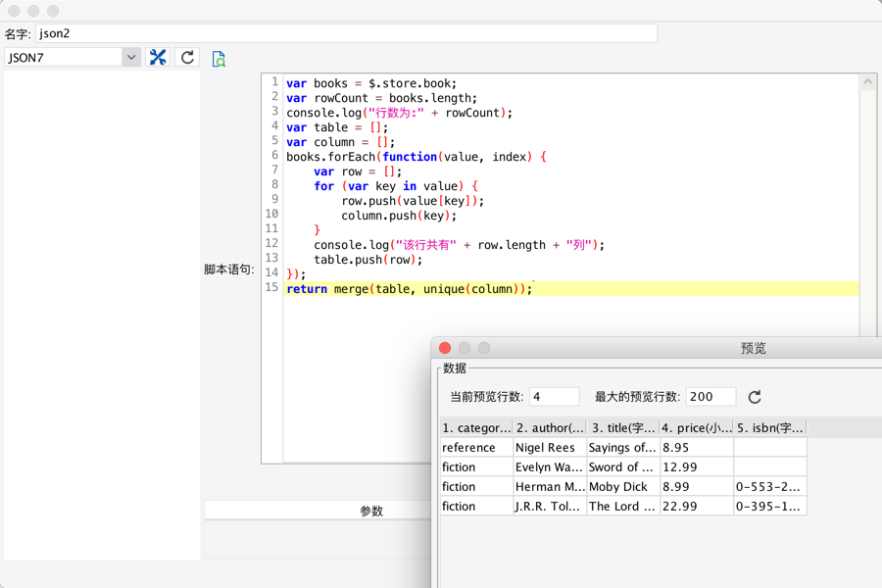Screen dimensions: 882x588
Task: Select the category column header
Action: [x=476, y=427]
